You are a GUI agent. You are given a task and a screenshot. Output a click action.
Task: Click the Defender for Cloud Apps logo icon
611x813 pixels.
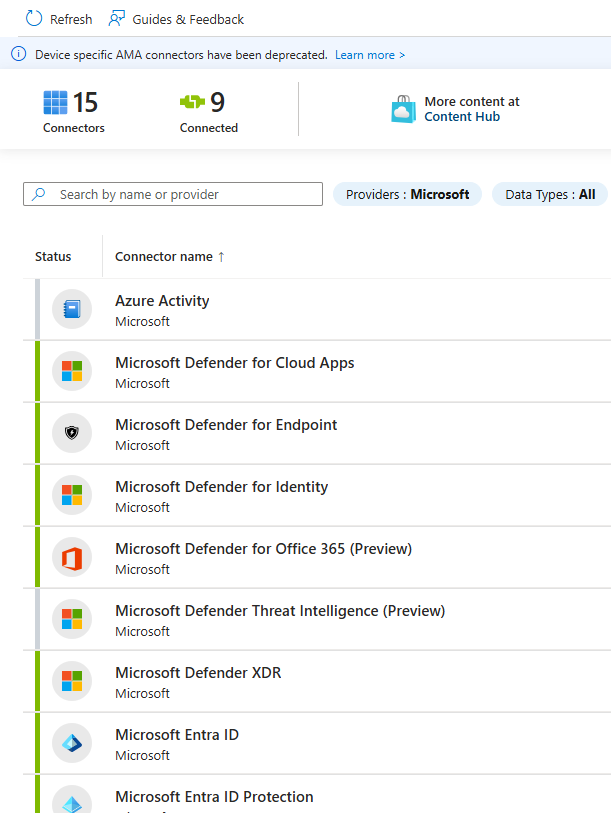click(72, 371)
